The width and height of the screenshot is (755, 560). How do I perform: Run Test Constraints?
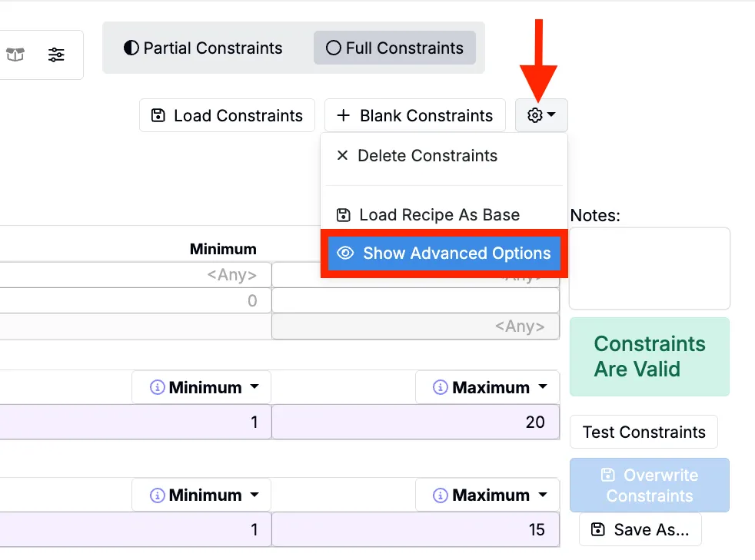[644, 432]
